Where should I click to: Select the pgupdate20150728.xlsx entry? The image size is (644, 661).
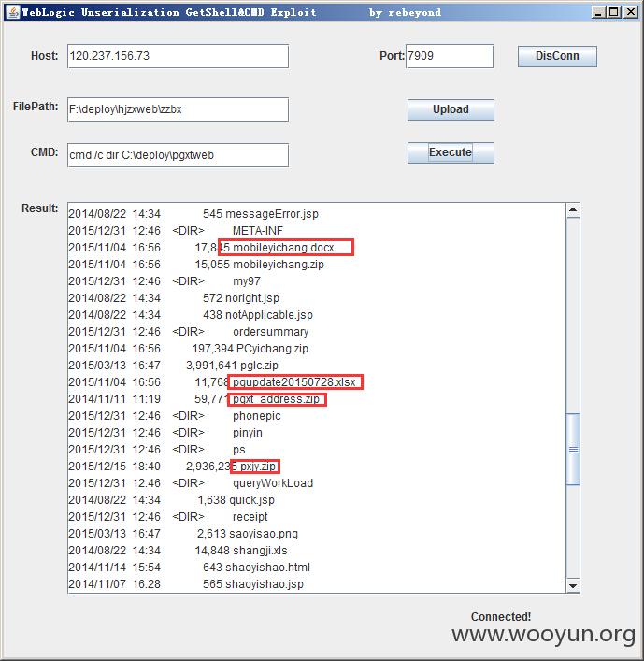(x=212, y=382)
